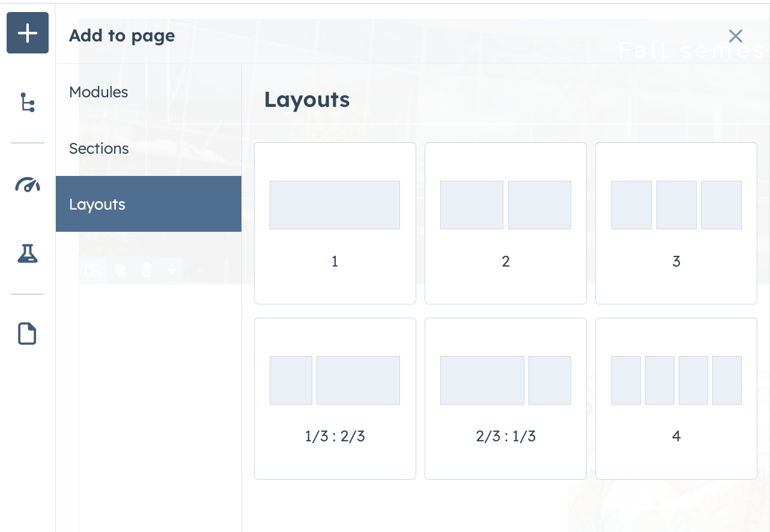Select the Optimize speedometer icon in sidebar
The height and width of the screenshot is (532, 770).
[x=27, y=185]
